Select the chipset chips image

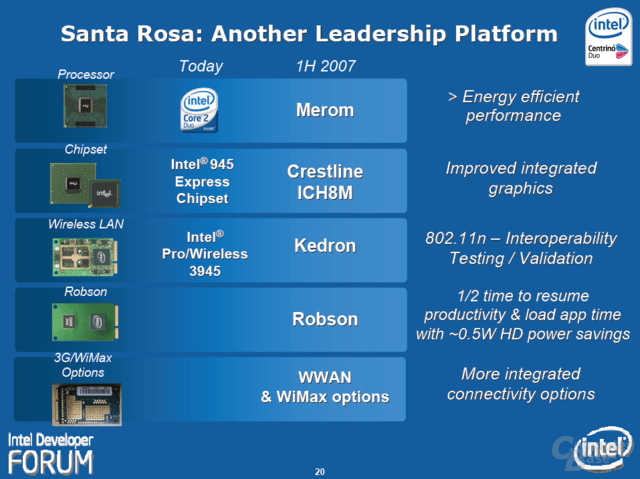click(x=85, y=184)
